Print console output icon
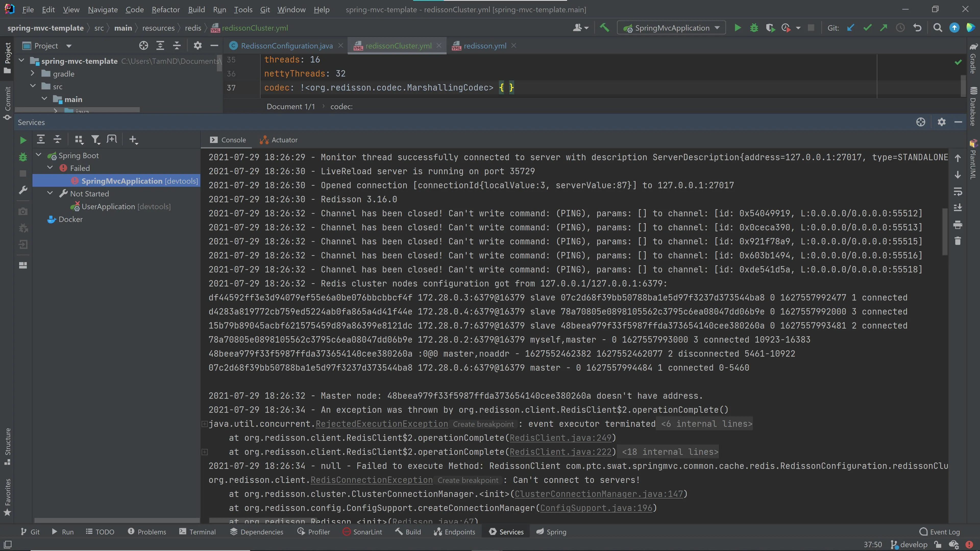This screenshot has width=980, height=551. click(x=958, y=225)
